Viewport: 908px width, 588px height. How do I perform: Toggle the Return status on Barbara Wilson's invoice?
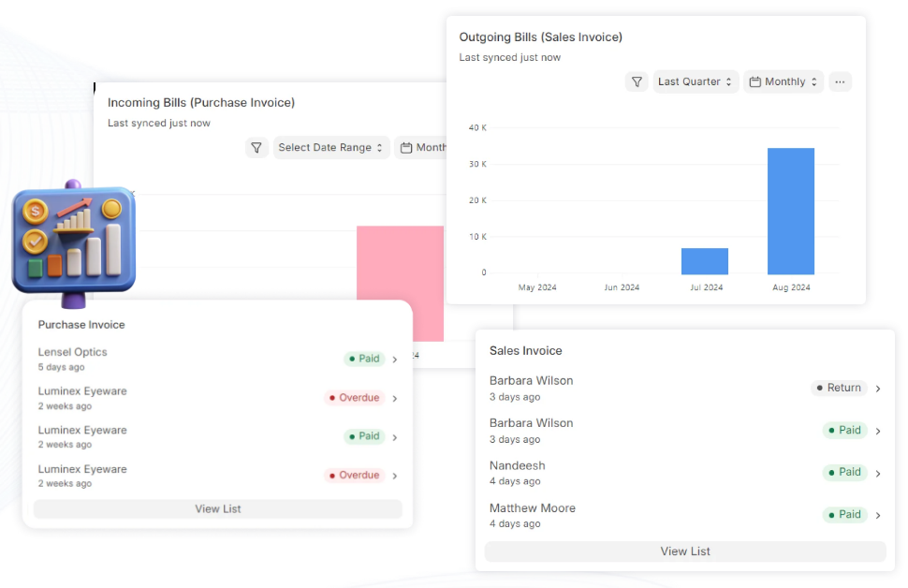click(840, 388)
